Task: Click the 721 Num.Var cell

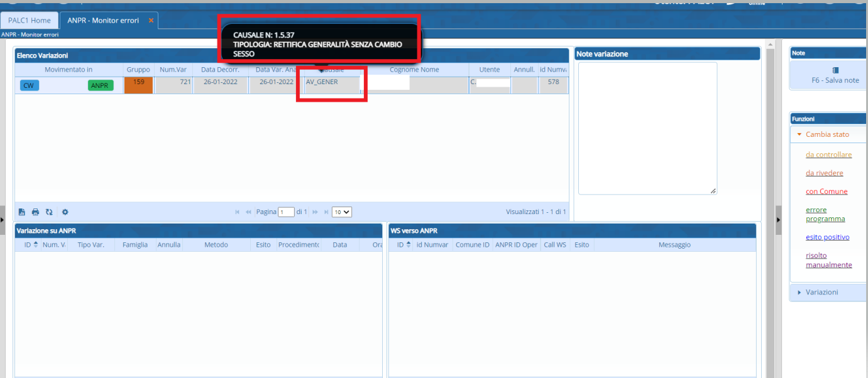Action: (x=173, y=85)
